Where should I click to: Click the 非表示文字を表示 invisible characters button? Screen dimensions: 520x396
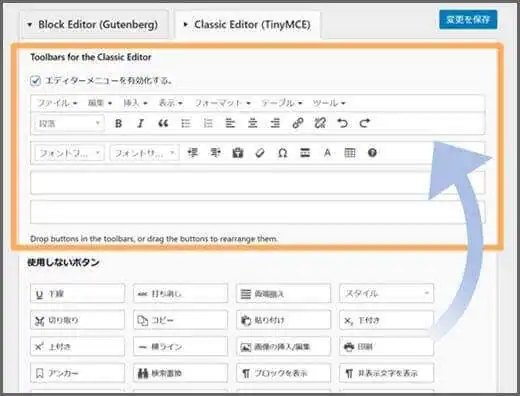[387, 373]
